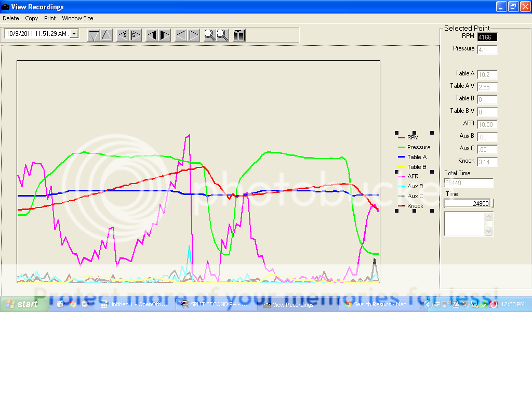This screenshot has width=532, height=416.
Task: Zoom in using the plus magnifier
Action: (x=222, y=35)
